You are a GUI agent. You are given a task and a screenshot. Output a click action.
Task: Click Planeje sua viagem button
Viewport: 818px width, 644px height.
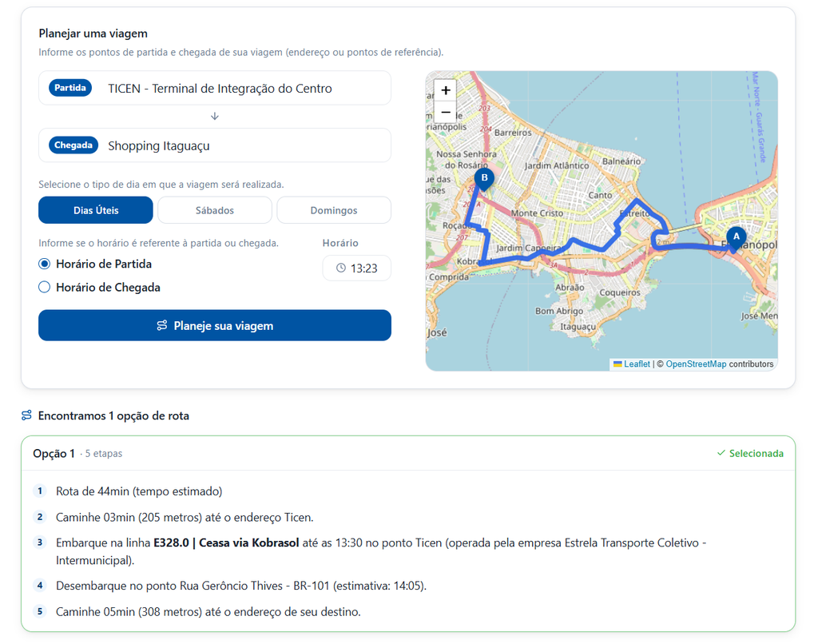[214, 326]
